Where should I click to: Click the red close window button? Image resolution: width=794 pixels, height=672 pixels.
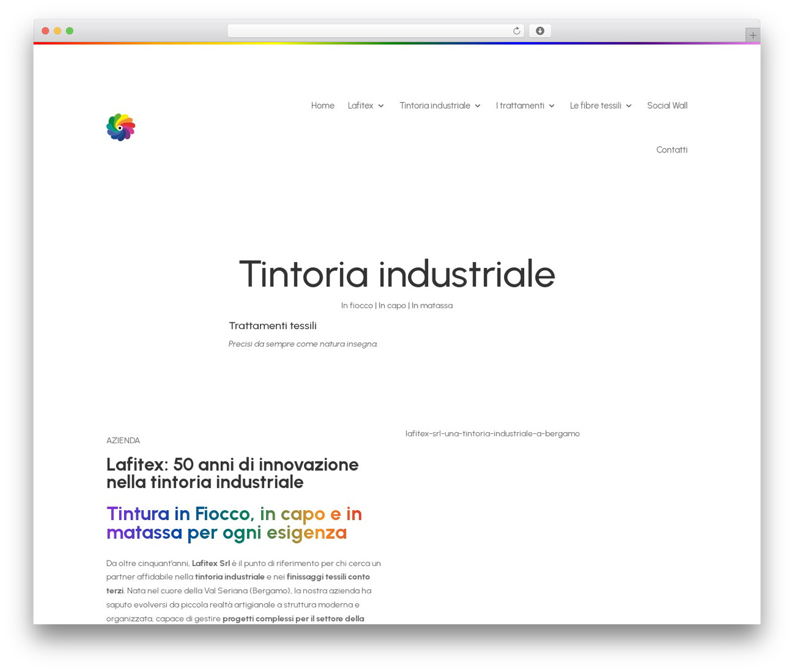click(45, 31)
